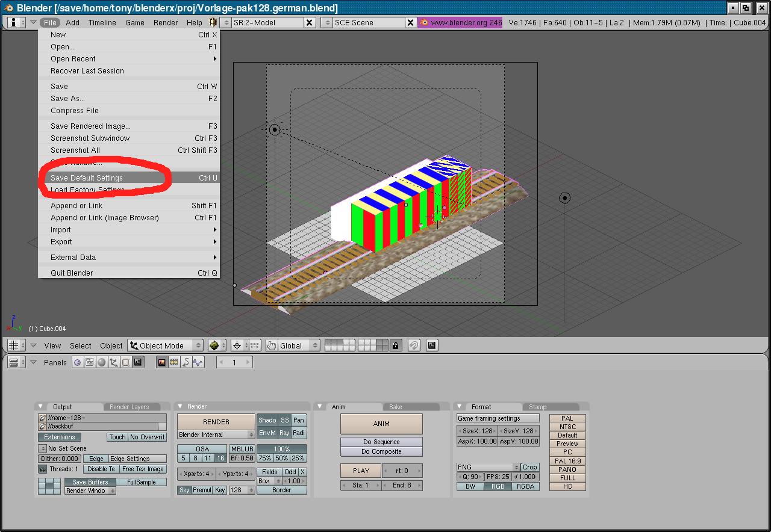
Task: Click the ANIM button
Action: click(x=381, y=424)
